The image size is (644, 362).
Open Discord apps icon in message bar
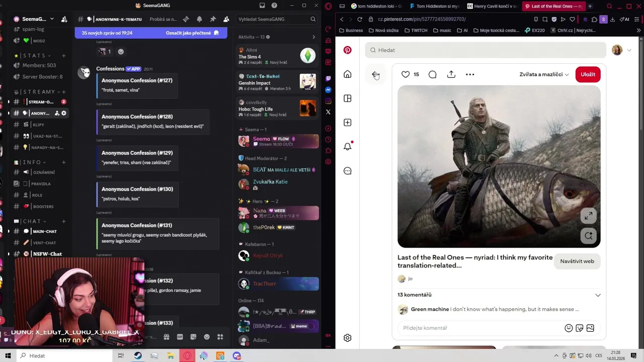220,337
